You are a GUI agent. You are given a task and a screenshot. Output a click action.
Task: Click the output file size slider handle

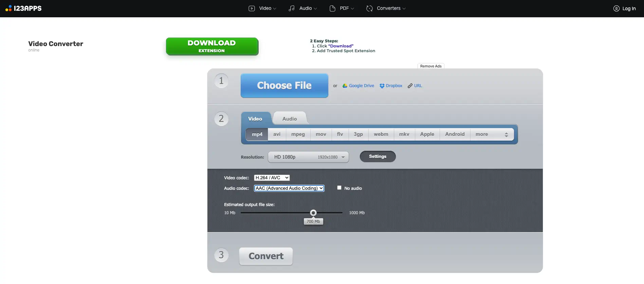point(313,213)
